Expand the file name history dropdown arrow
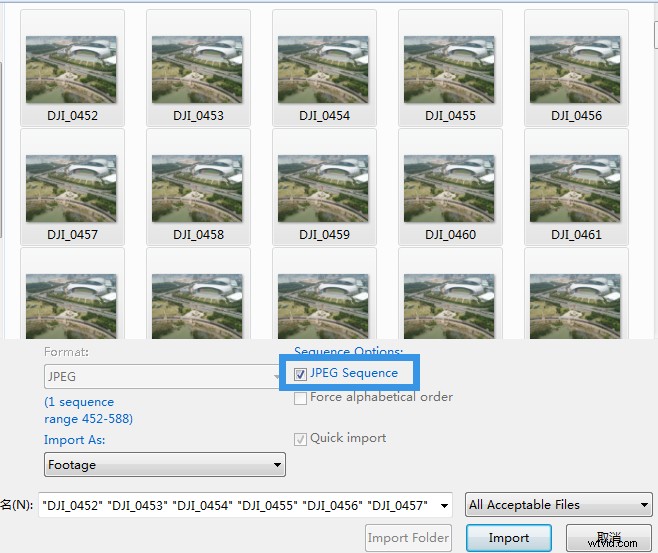 [444, 505]
